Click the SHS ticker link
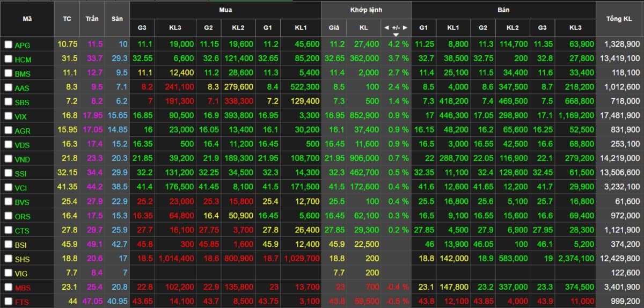This screenshot has height=308, width=644. click(23, 259)
